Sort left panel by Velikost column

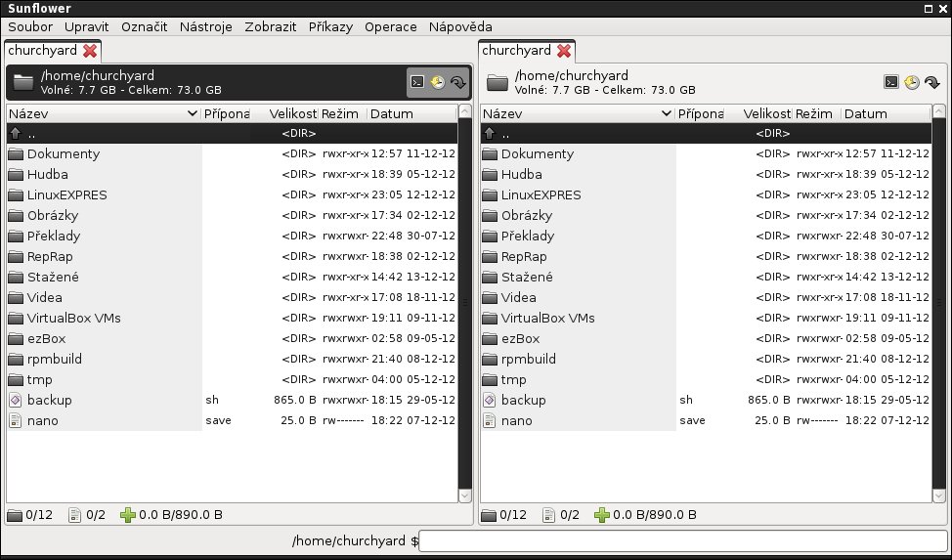[x=284, y=113]
